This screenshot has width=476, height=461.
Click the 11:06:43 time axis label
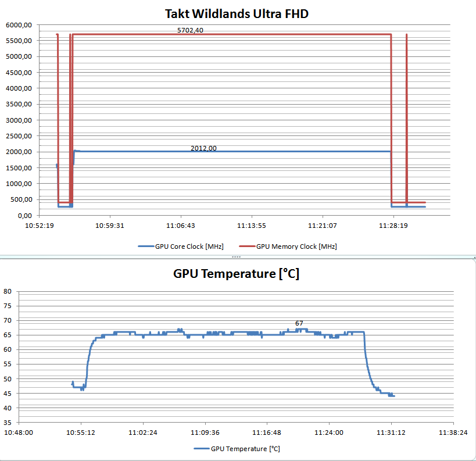181,226
